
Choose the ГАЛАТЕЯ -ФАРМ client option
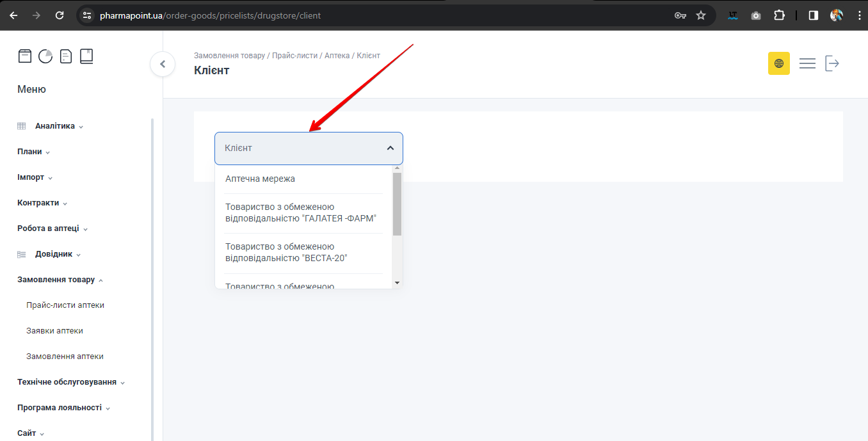300,213
